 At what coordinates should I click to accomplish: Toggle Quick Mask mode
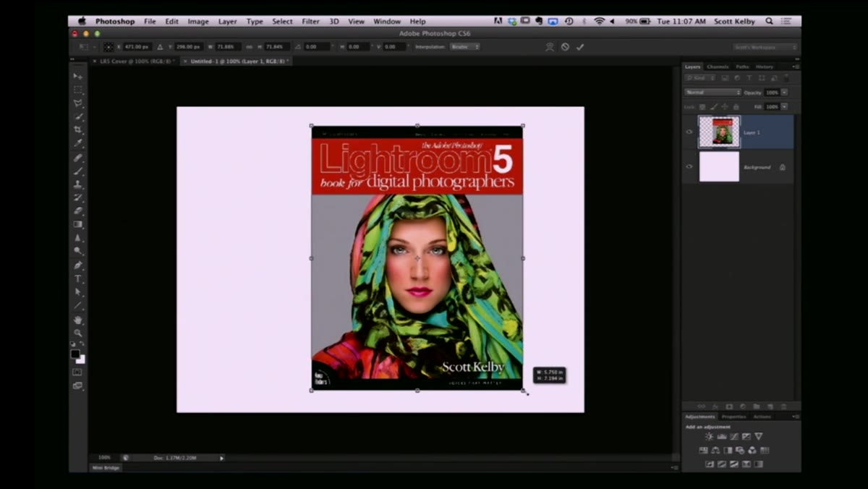77,372
